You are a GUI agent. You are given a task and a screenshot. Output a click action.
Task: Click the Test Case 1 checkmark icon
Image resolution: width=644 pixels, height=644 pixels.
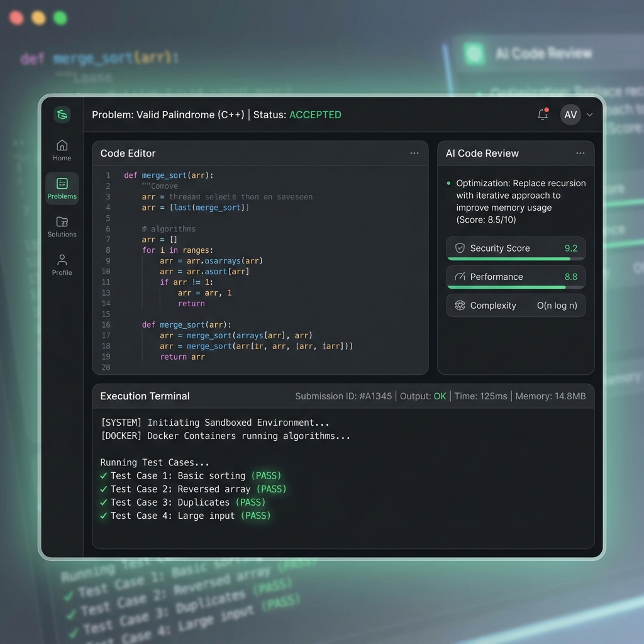click(104, 475)
